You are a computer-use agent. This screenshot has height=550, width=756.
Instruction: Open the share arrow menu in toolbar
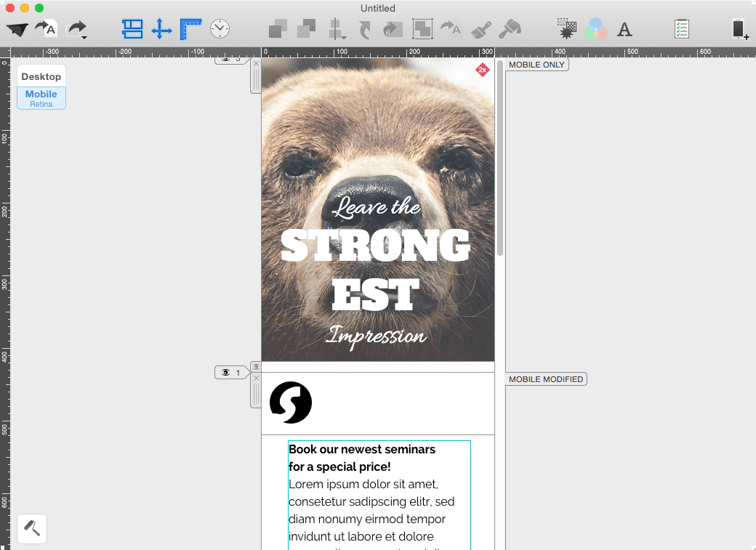click(76, 29)
